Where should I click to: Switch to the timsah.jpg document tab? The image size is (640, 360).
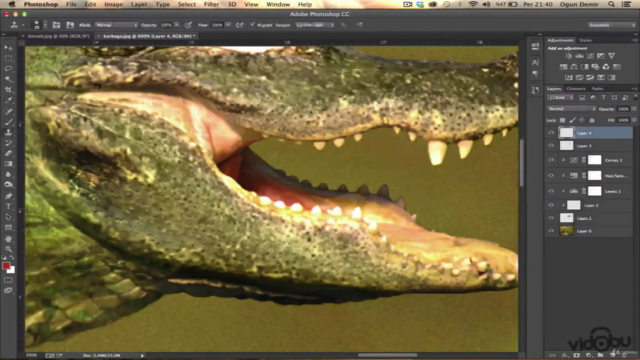[x=58, y=36]
